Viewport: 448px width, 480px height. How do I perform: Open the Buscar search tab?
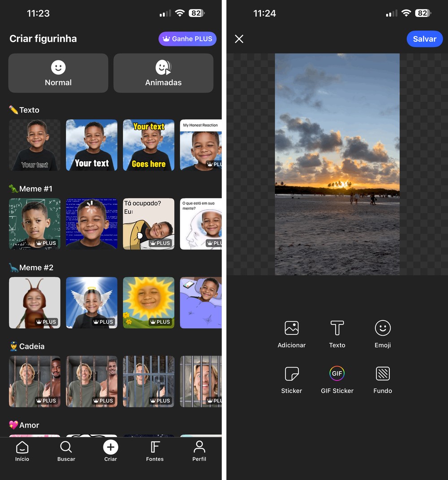[x=66, y=451]
